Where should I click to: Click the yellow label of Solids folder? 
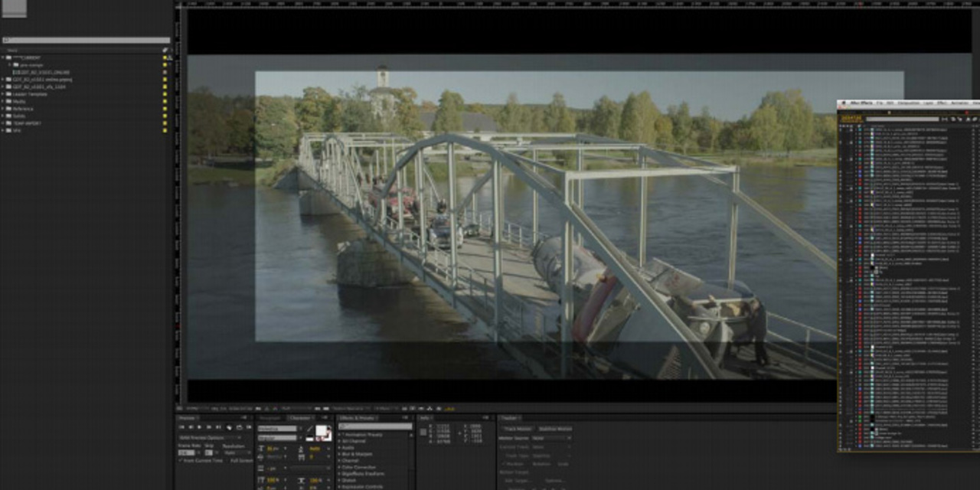click(165, 116)
